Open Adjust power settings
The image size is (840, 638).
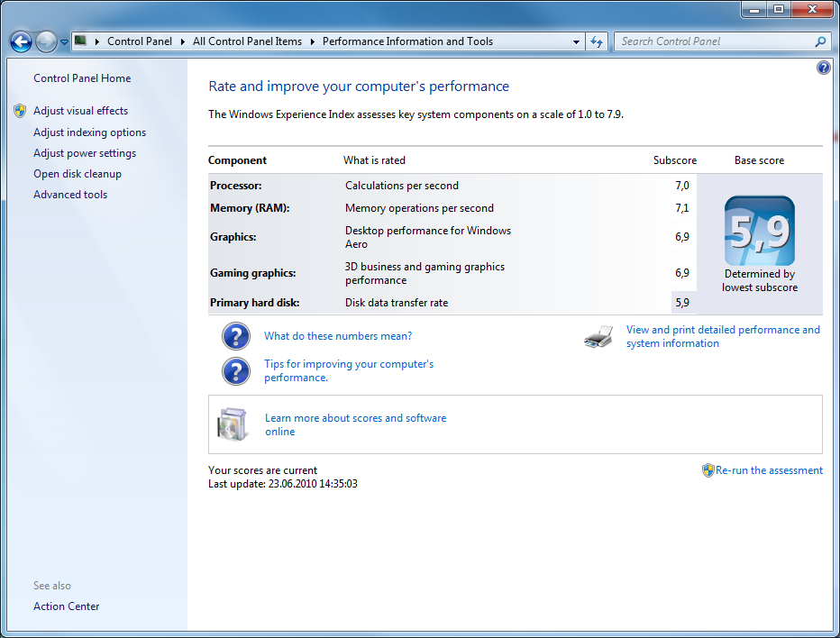[85, 153]
